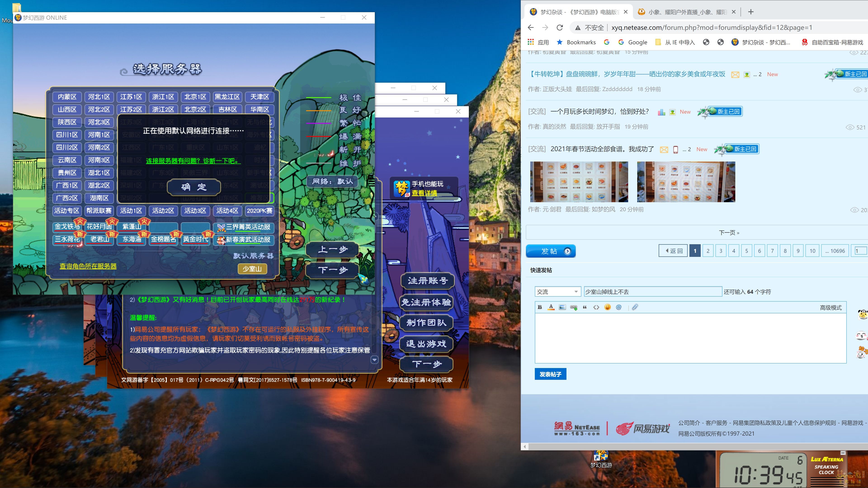Click 注册账号 in login window

tap(427, 281)
